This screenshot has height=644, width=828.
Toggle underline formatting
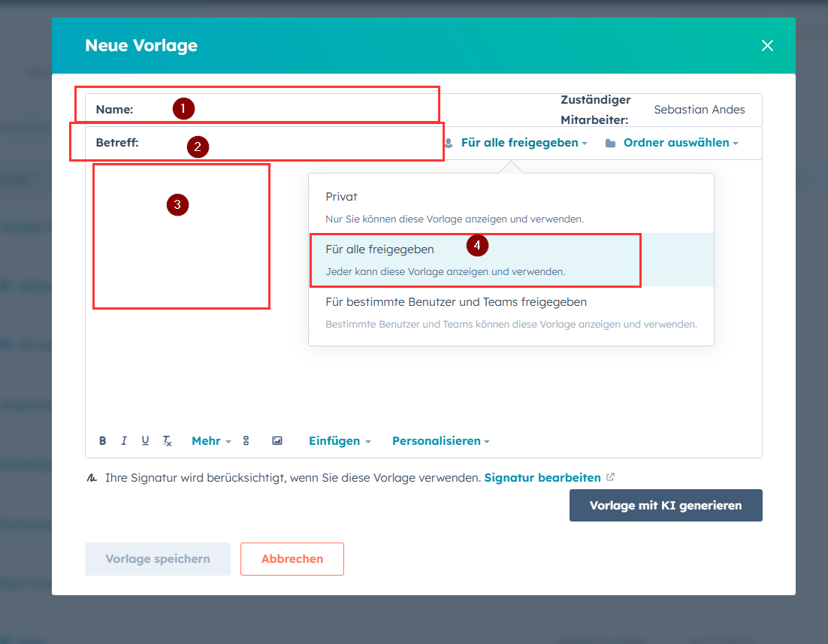click(145, 441)
